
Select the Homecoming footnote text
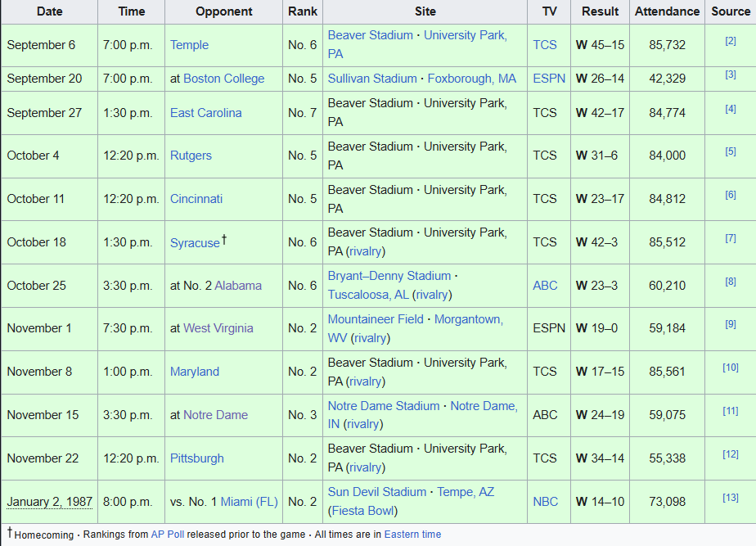(44, 535)
